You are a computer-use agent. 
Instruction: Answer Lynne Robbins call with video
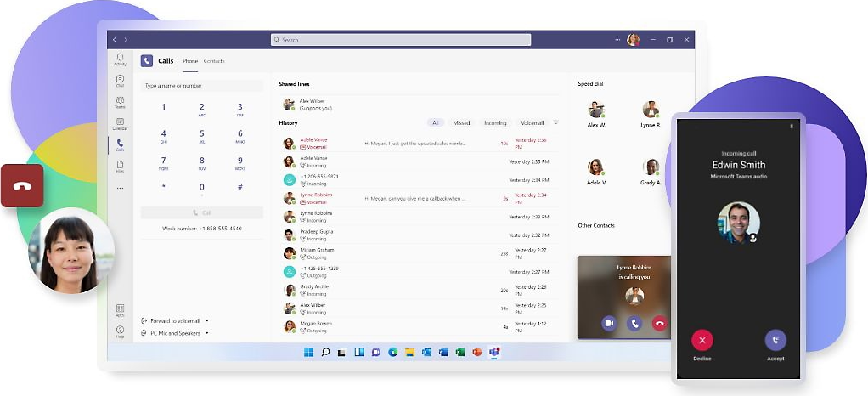pyautogui.click(x=610, y=323)
